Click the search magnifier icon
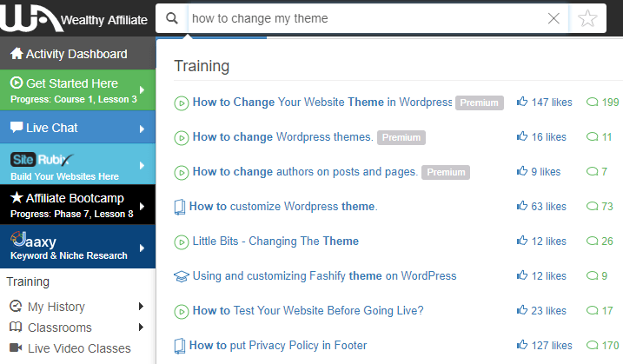Viewport: 623px width, 364px height. pos(172,18)
